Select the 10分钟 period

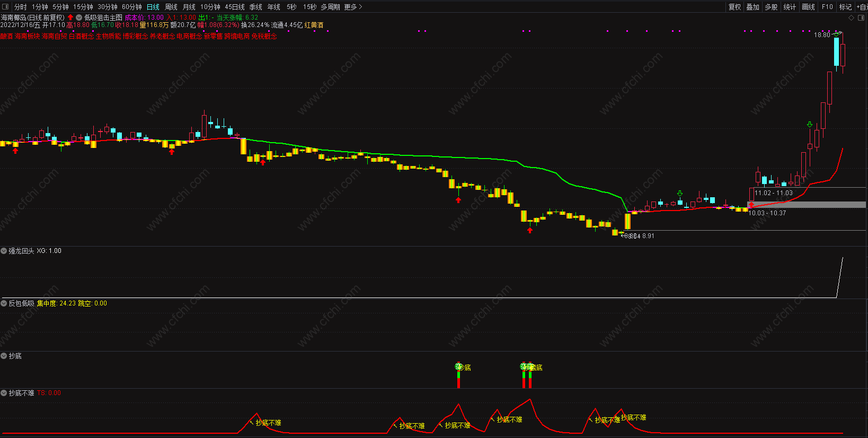click(210, 7)
